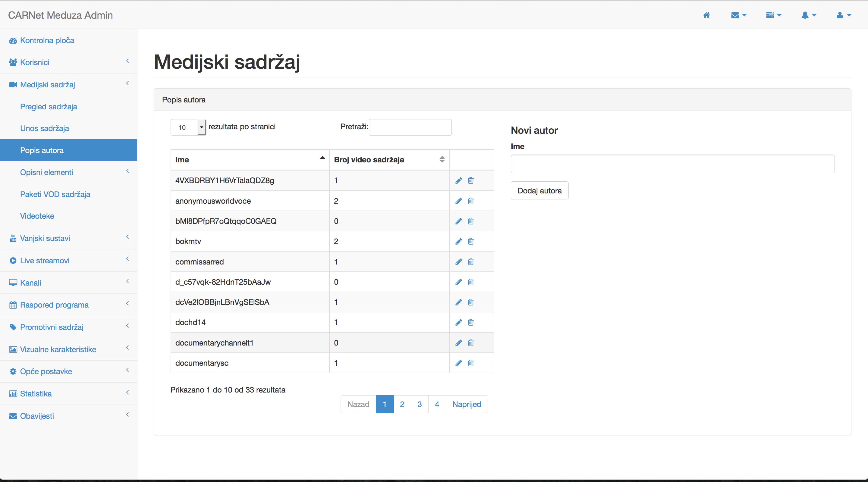Image resolution: width=868 pixels, height=482 pixels.
Task: Open the tasks list dropdown in navbar
Action: click(774, 15)
